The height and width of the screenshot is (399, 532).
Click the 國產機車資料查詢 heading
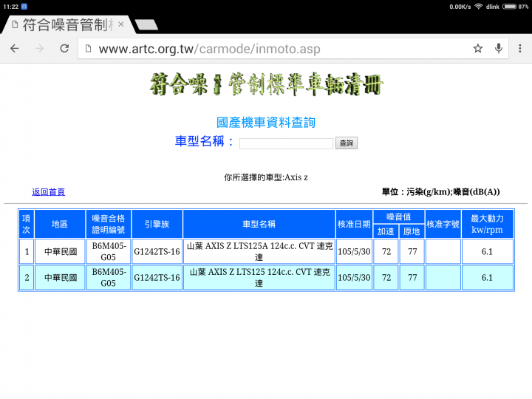point(266,123)
